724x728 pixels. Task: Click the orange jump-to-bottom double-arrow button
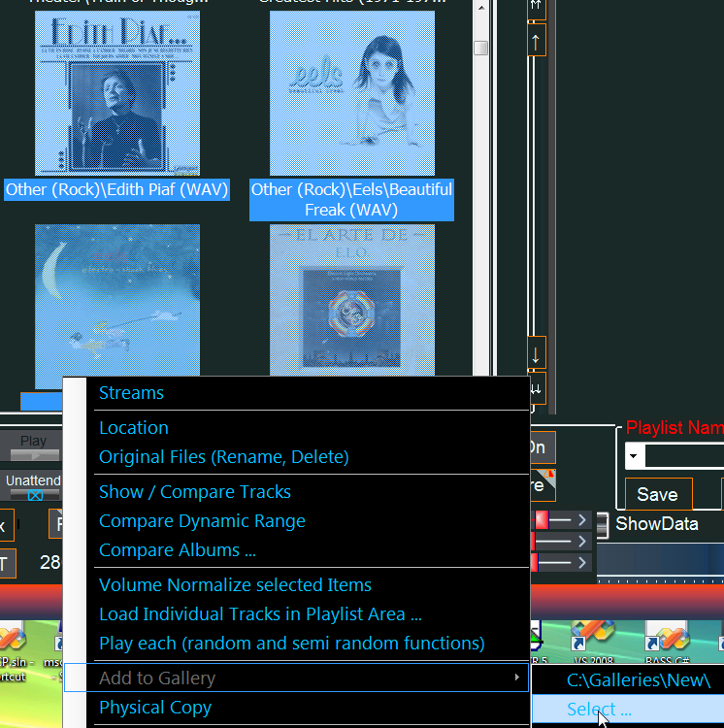click(536, 389)
